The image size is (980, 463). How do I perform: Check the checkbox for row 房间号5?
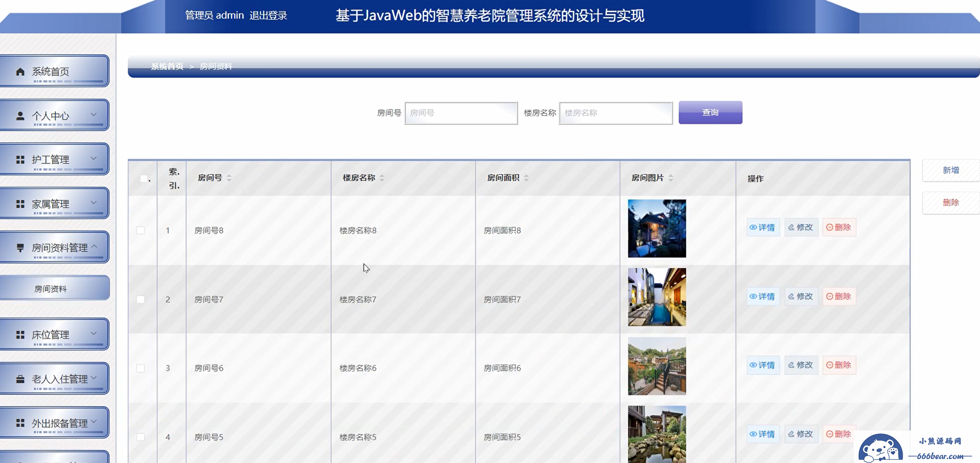140,437
